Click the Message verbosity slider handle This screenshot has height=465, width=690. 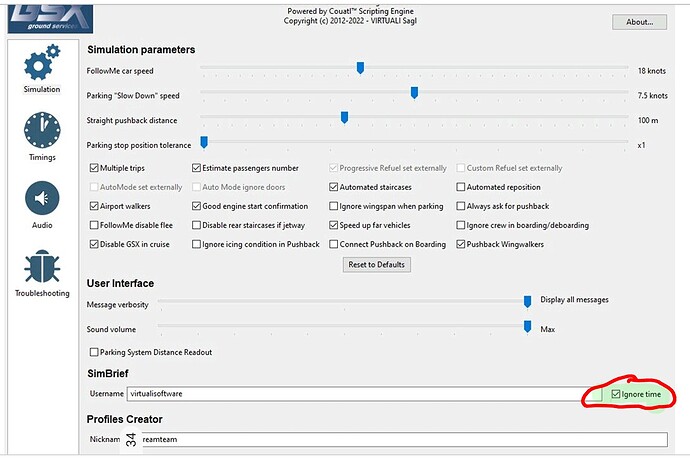tap(528, 301)
